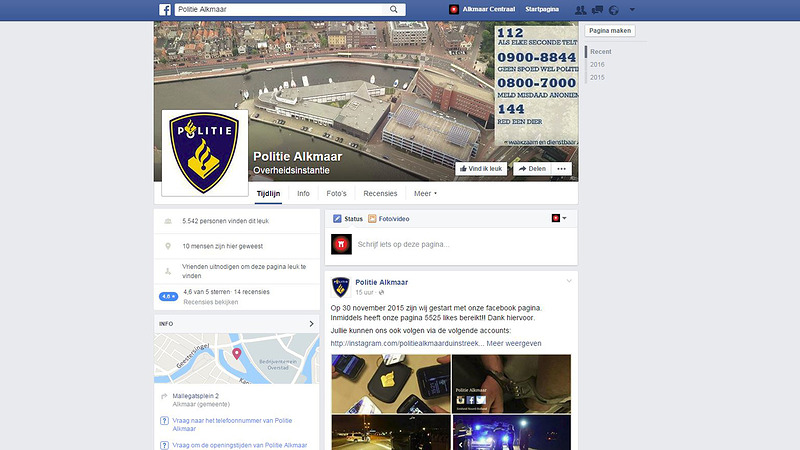
Task: Open the messages icon in top bar
Action: pyautogui.click(x=597, y=9)
